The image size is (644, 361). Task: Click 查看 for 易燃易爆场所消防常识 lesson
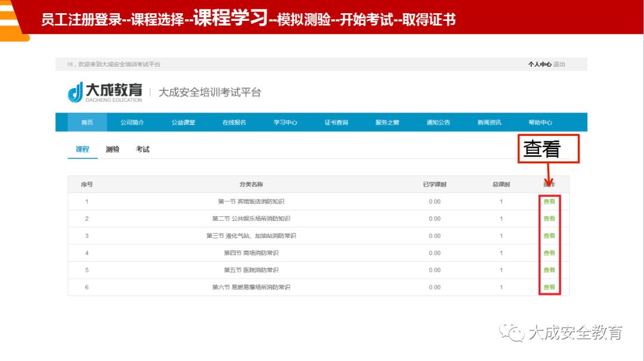click(549, 286)
